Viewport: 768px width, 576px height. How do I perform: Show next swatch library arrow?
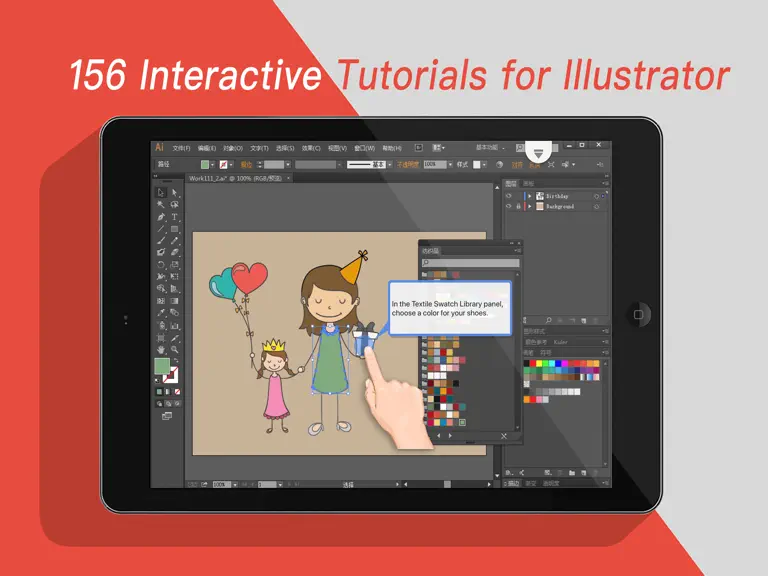450,435
